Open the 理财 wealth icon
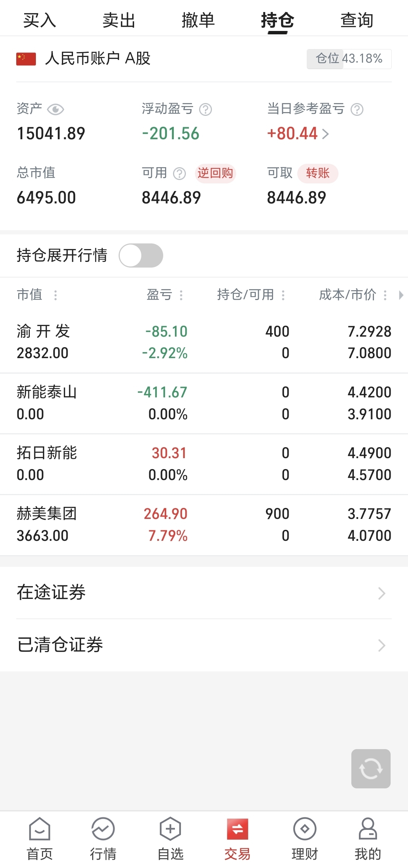Screen dimensions: 408x868 (304, 829)
